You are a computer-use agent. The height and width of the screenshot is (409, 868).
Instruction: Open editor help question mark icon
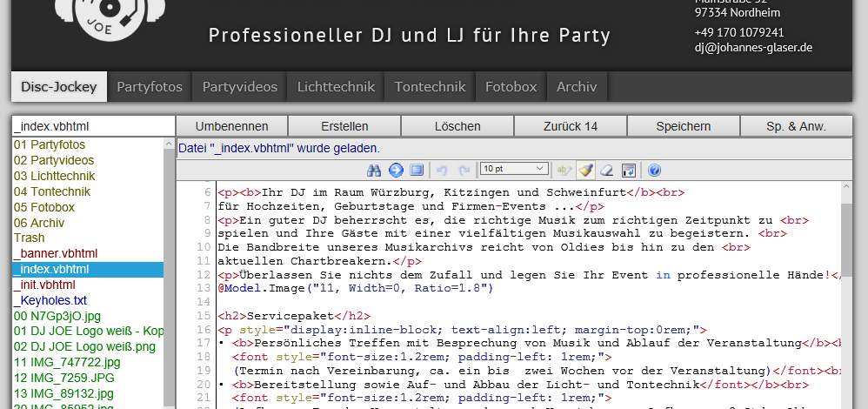click(x=654, y=170)
